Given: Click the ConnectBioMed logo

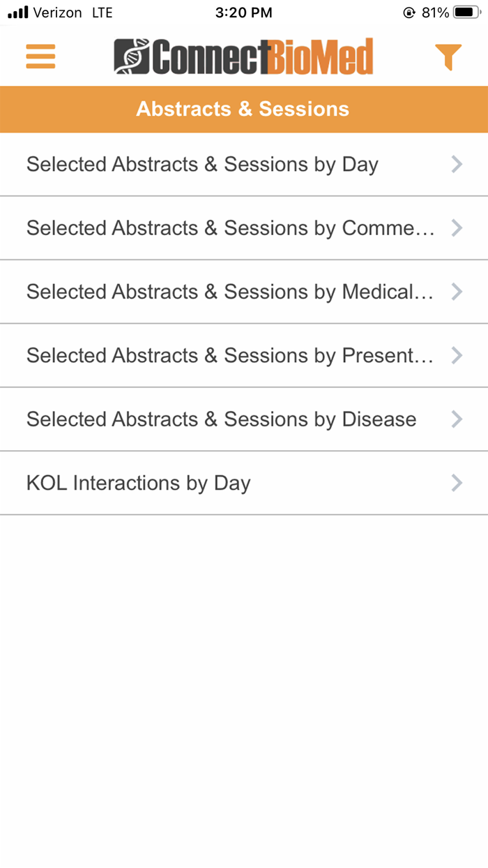Looking at the screenshot, I should (x=243, y=57).
